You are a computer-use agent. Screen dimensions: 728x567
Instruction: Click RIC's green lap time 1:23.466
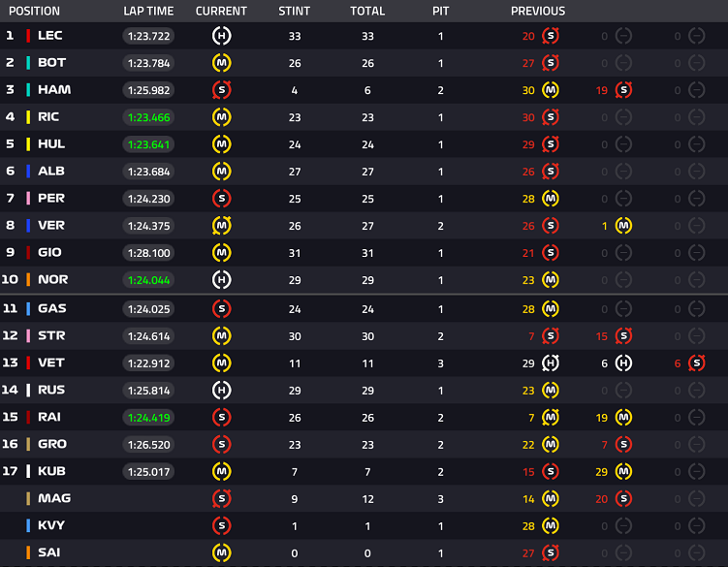tap(148, 117)
